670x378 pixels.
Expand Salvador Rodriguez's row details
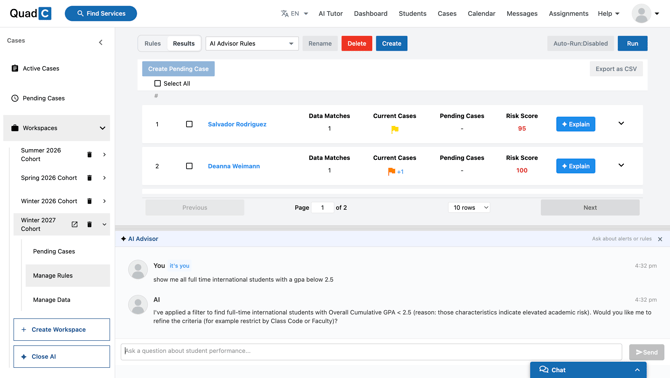(621, 123)
